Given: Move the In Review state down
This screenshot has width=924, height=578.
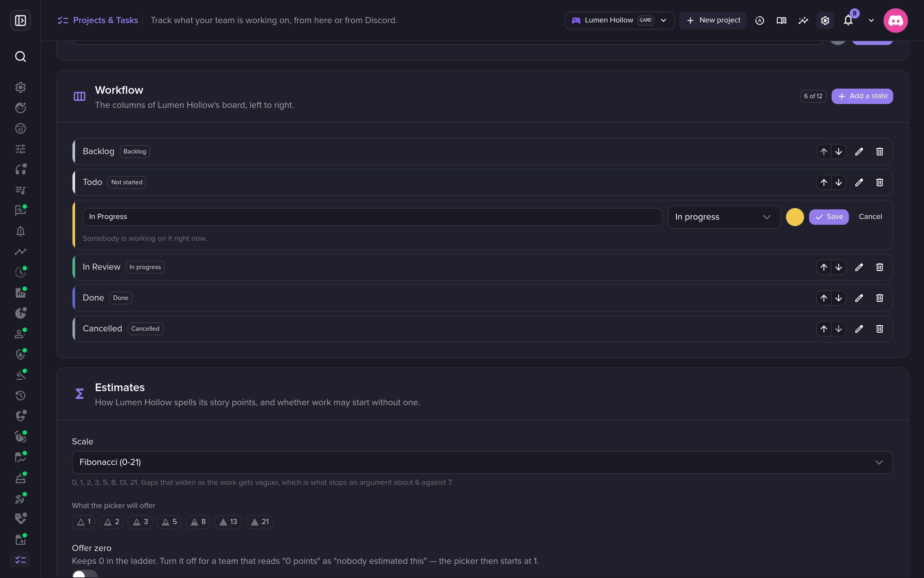Looking at the screenshot, I should click(838, 267).
